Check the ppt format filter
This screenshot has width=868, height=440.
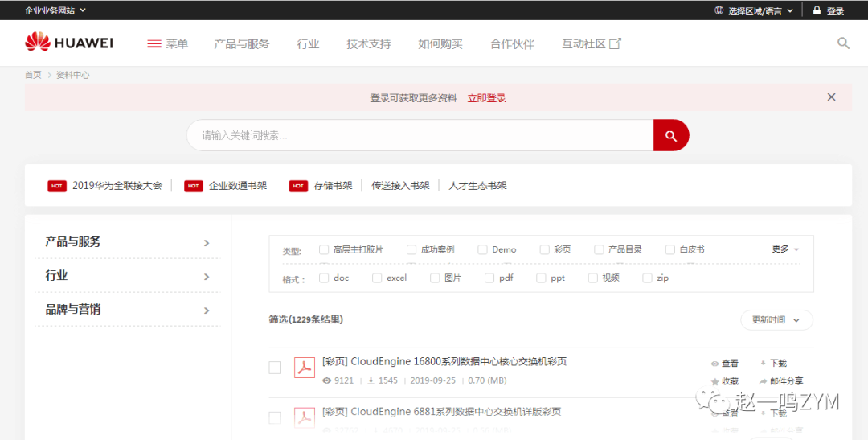pos(541,278)
